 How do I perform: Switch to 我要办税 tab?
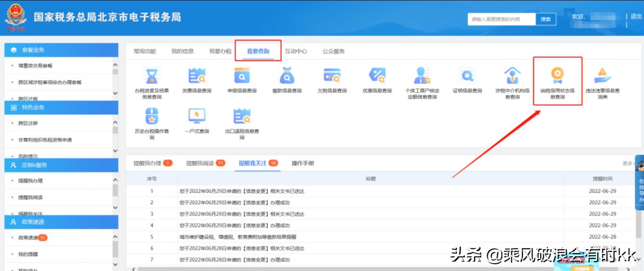(x=220, y=51)
